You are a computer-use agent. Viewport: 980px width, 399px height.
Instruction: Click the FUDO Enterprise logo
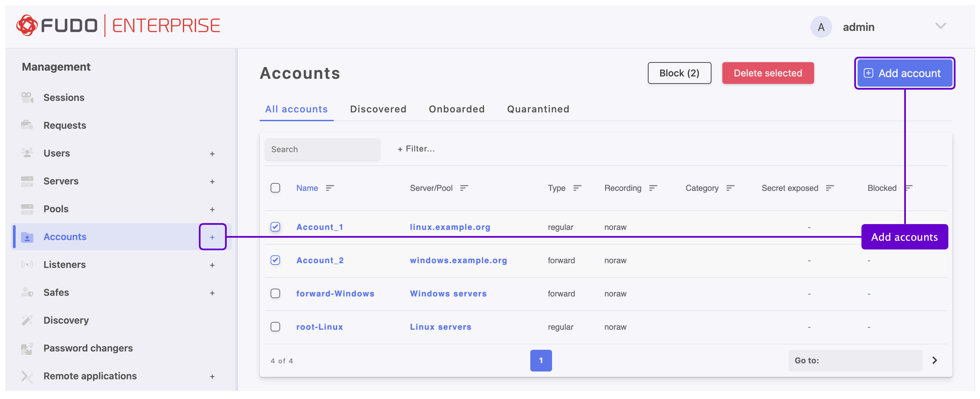(118, 25)
